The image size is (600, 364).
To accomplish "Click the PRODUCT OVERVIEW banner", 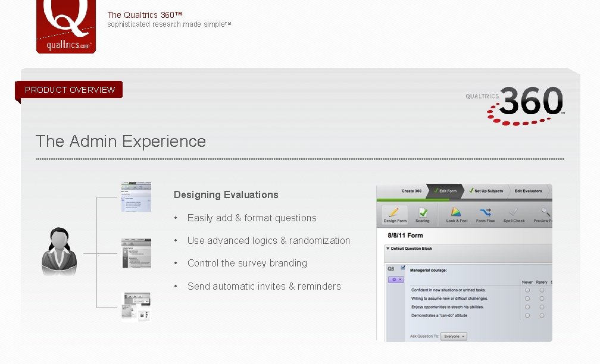I will (69, 90).
